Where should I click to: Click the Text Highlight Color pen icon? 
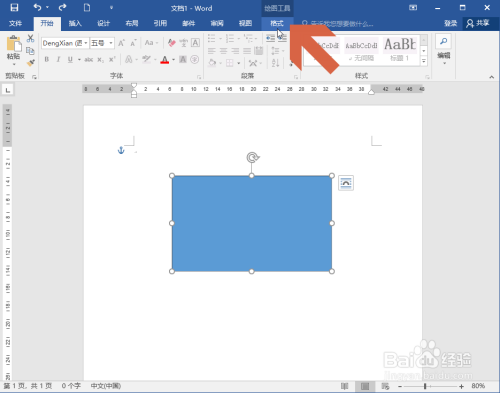pos(146,60)
